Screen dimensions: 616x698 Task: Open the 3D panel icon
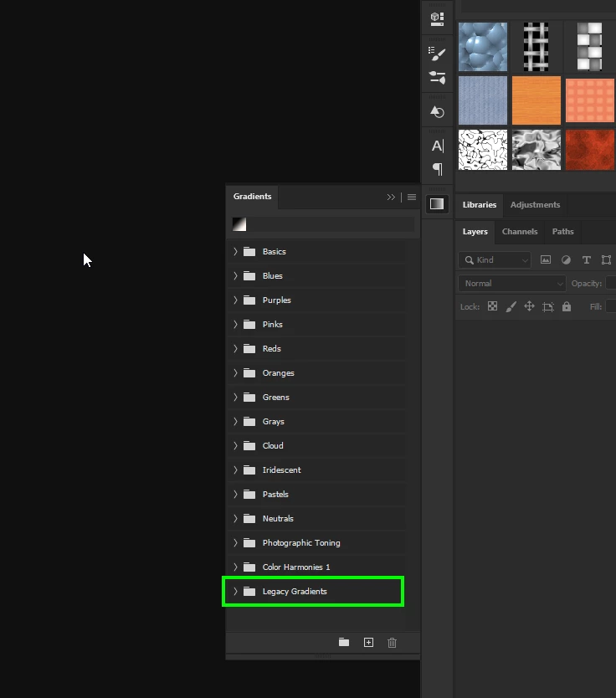click(x=437, y=18)
